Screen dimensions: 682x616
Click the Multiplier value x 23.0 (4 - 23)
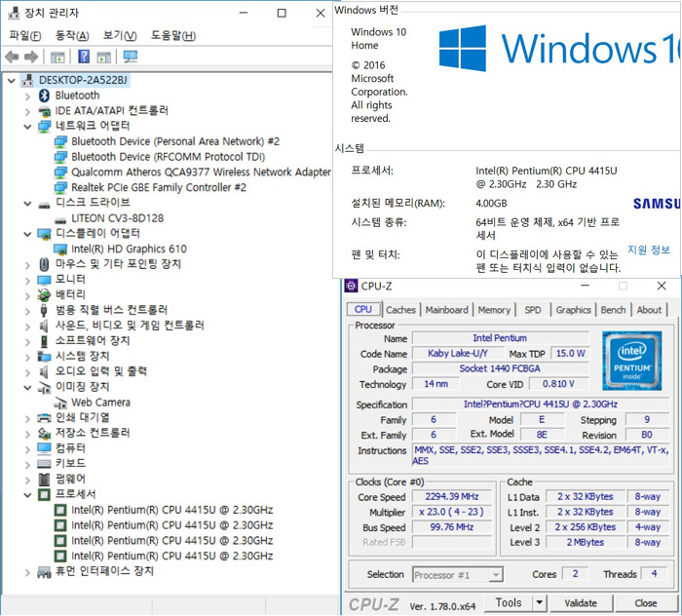tap(452, 512)
